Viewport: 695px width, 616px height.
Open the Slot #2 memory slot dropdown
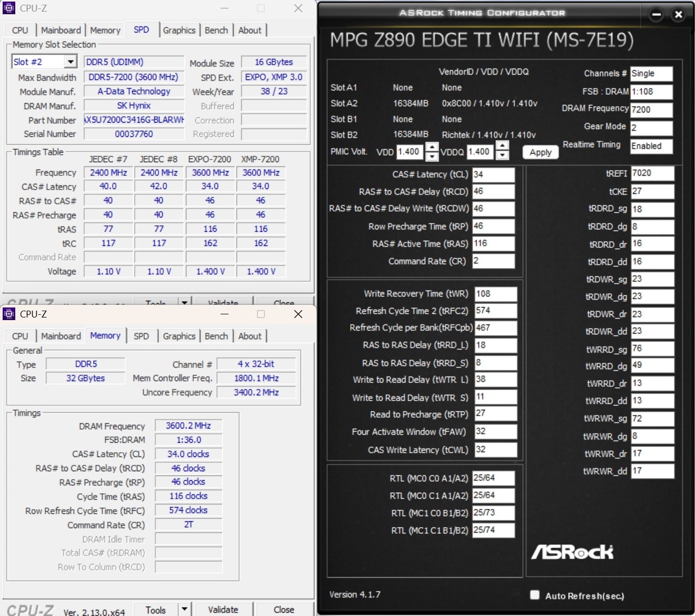[x=71, y=62]
